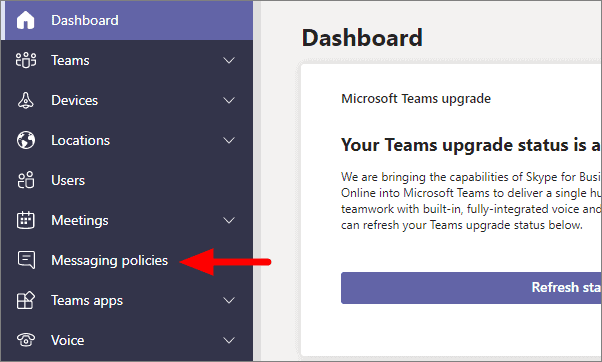Expand the Devices menu chevron
Viewport: 602px width, 362px height.
[x=229, y=101]
